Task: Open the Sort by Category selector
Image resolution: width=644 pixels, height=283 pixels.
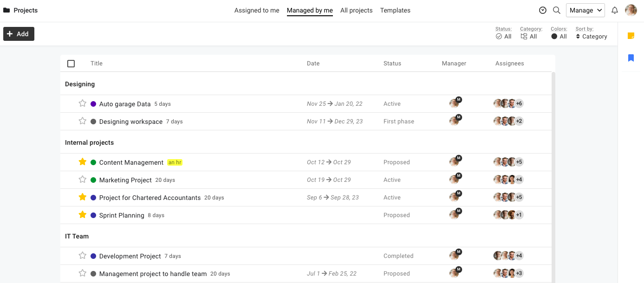Action: tap(592, 36)
